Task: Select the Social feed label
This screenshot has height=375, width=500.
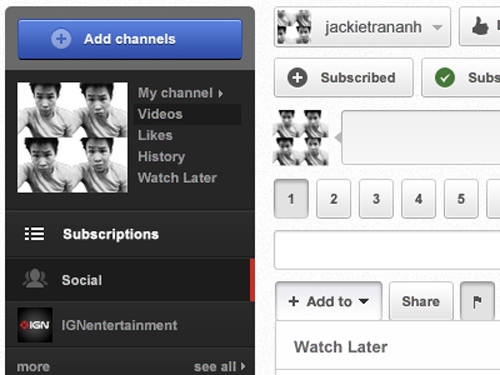Action: point(82,280)
